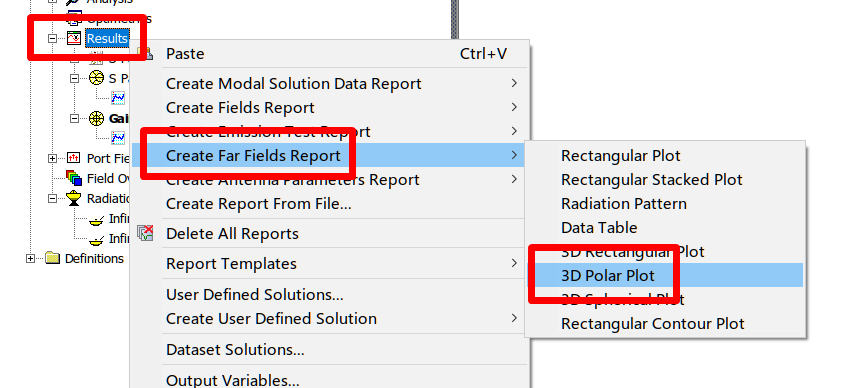Click the Results chart icon in tree
Viewport: 848px width, 388px height.
pyautogui.click(x=74, y=38)
